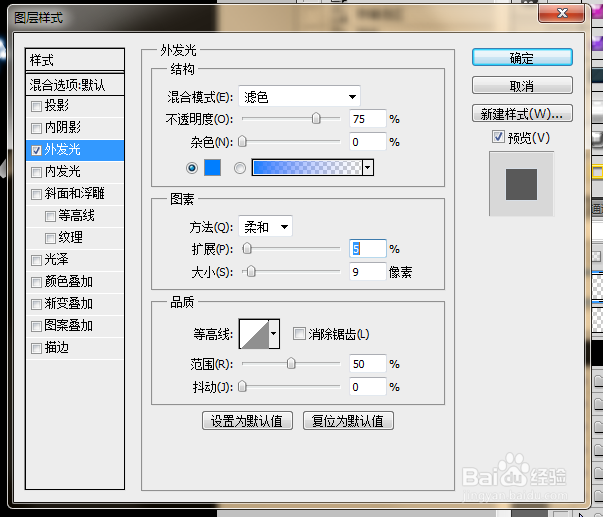Click the 不透明度 value field showing 75
This screenshot has height=517, width=603.
(367, 118)
